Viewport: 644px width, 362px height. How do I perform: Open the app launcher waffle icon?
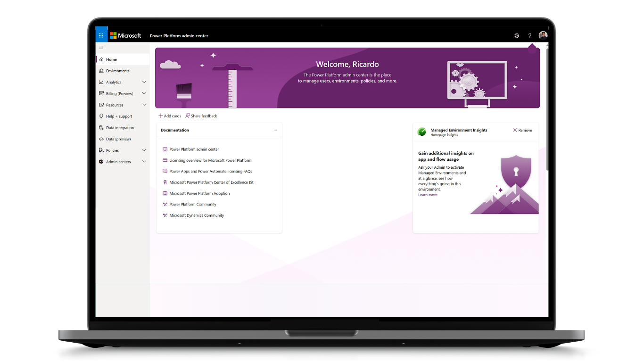click(101, 35)
